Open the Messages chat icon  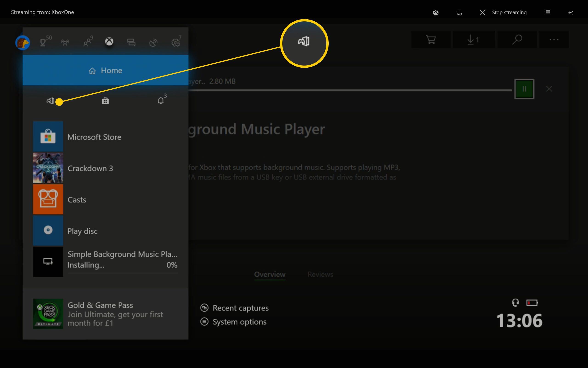131,42
